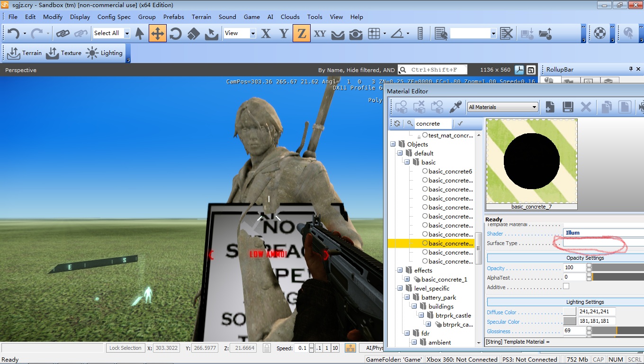Image resolution: width=644 pixels, height=364 pixels.
Task: Toggle the Y axis constraint
Action: coord(284,33)
